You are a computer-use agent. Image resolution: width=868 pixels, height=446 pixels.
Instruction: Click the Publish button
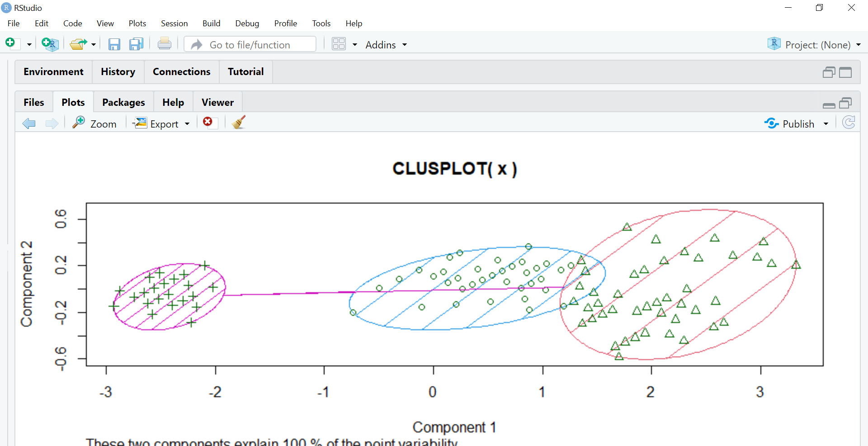[x=789, y=123]
